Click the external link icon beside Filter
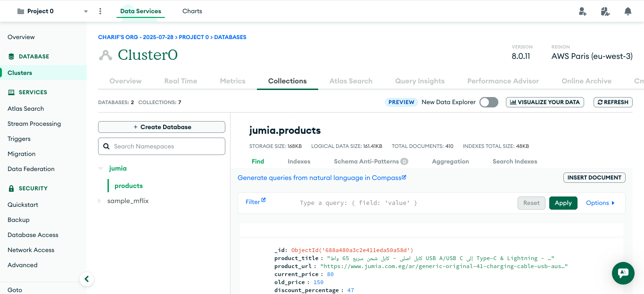This screenshot has height=294, width=644. click(264, 200)
